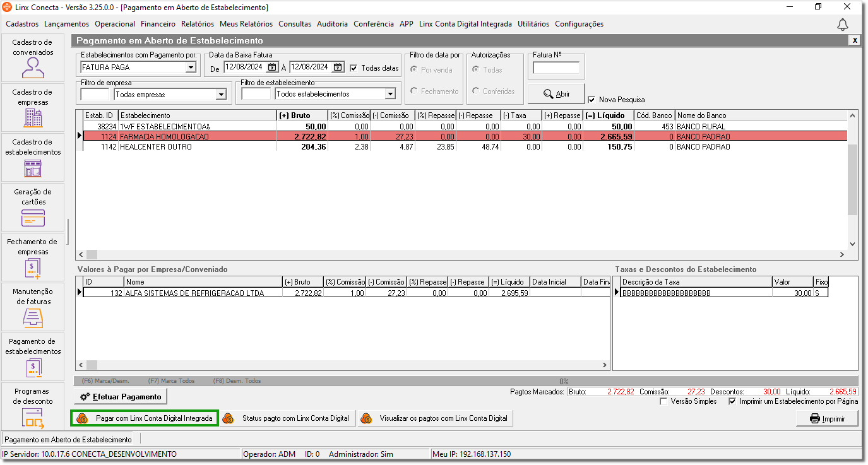This screenshot has height=465, width=868.
Task: Close the Pagamento em Aberto panel
Action: 855,40
